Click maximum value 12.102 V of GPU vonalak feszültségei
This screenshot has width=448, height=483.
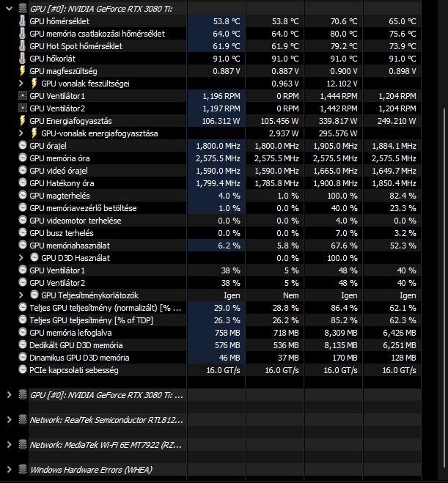click(x=342, y=84)
